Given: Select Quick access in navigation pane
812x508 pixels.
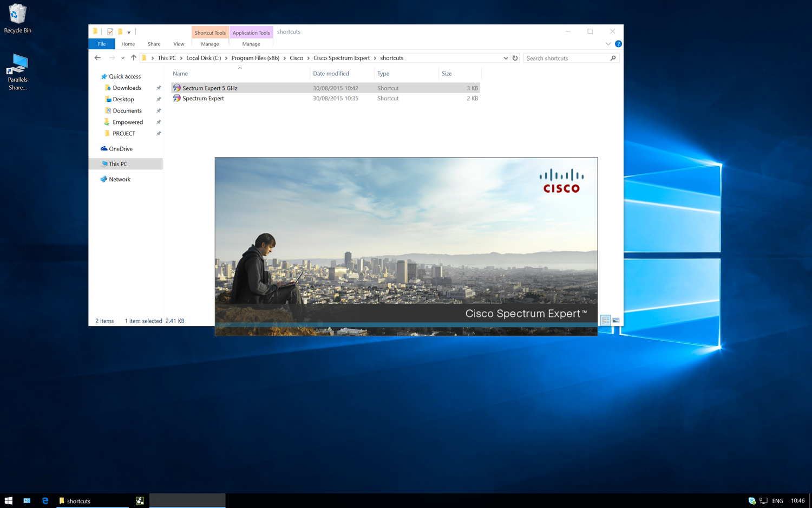Looking at the screenshot, I should click(x=125, y=76).
